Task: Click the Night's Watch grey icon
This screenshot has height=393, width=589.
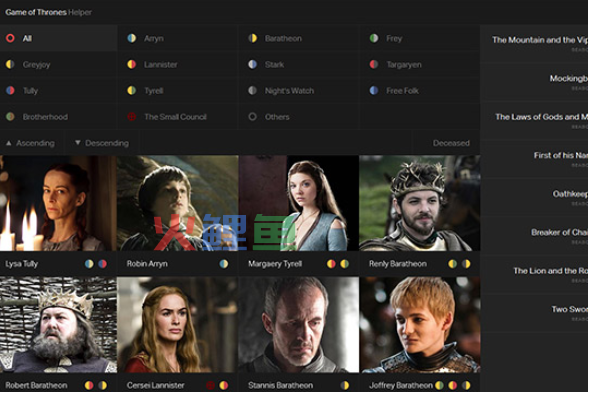Action: coord(252,91)
